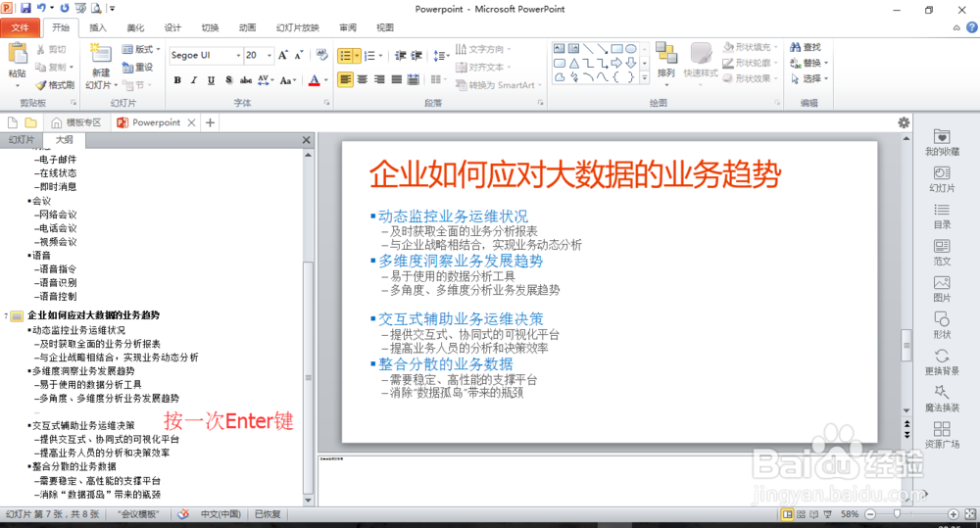Click zoom in plus button
The height and width of the screenshot is (528, 980).
[x=954, y=513]
